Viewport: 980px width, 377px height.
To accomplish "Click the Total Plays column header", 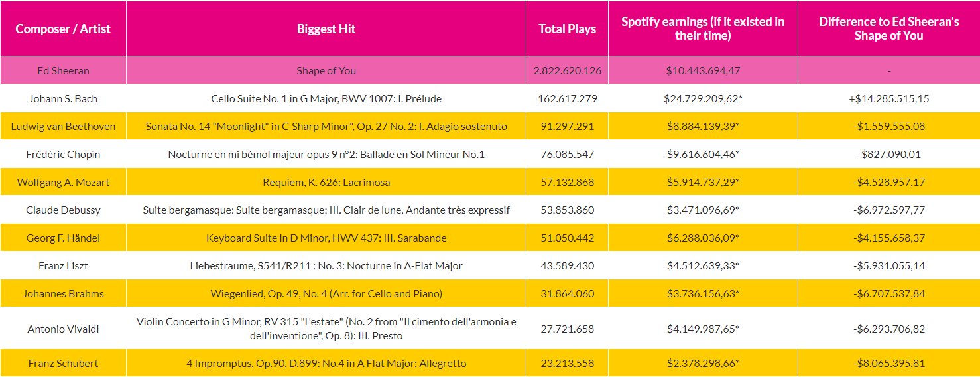I will [567, 29].
